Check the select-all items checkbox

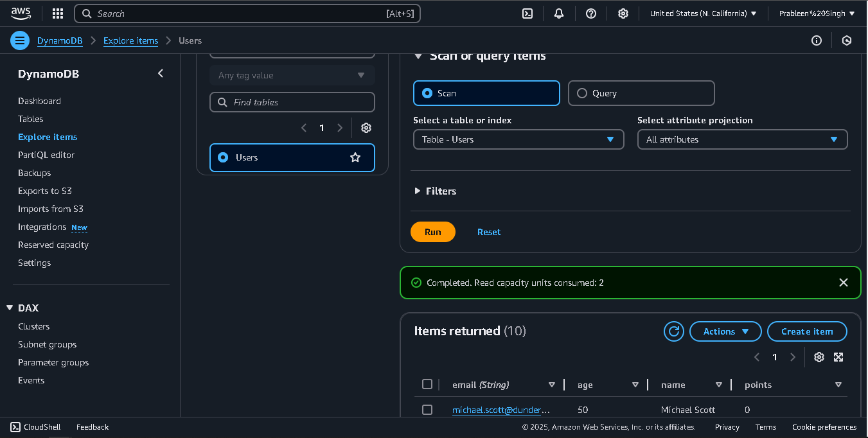coord(427,384)
